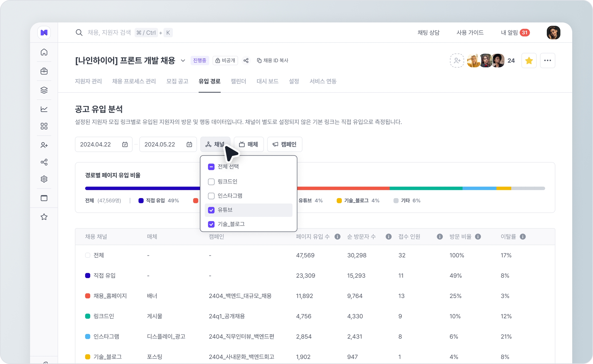
Task: Open the three-dot more options menu
Action: [x=547, y=61]
